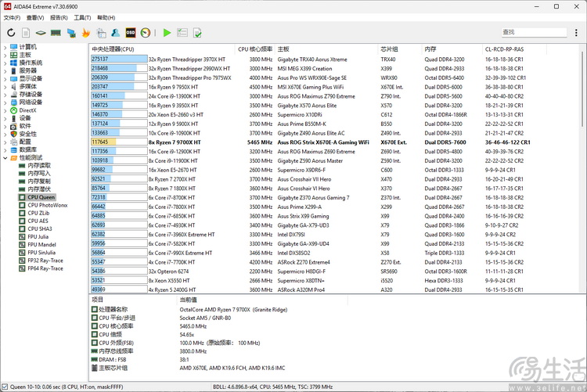Open the 文件(F) menu
Image resolution: width=587 pixels, height=392 pixels.
tap(12, 17)
